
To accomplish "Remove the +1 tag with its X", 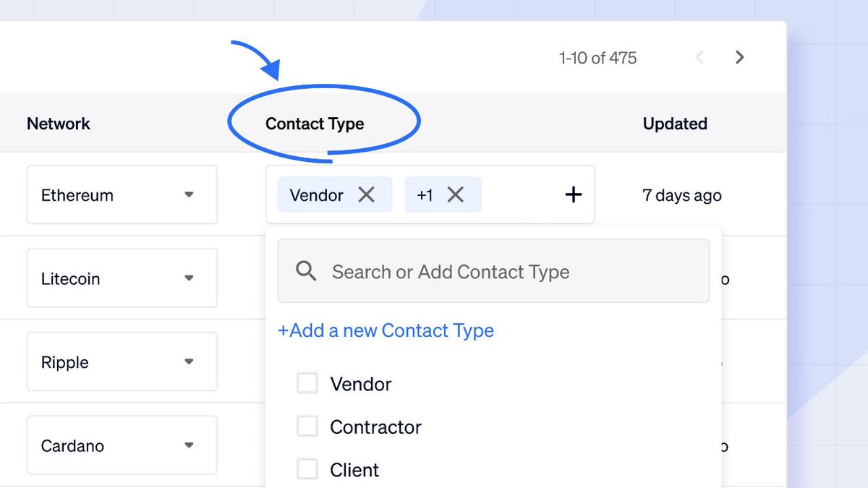I will click(x=455, y=194).
